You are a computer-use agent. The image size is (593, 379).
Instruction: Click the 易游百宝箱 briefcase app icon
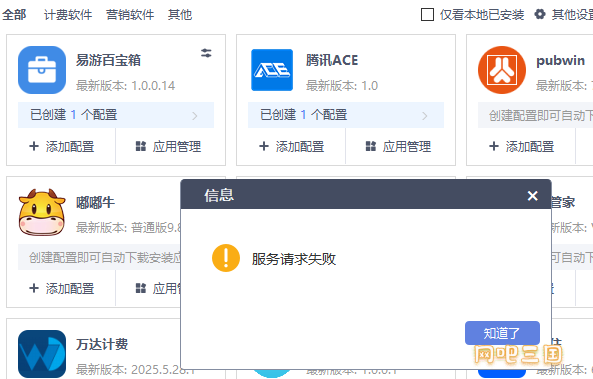pyautogui.click(x=42, y=70)
